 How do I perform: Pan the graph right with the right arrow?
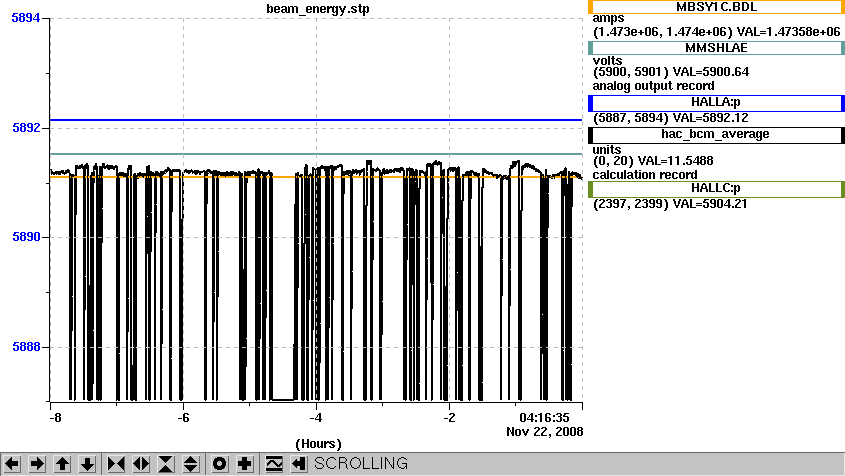(x=37, y=464)
